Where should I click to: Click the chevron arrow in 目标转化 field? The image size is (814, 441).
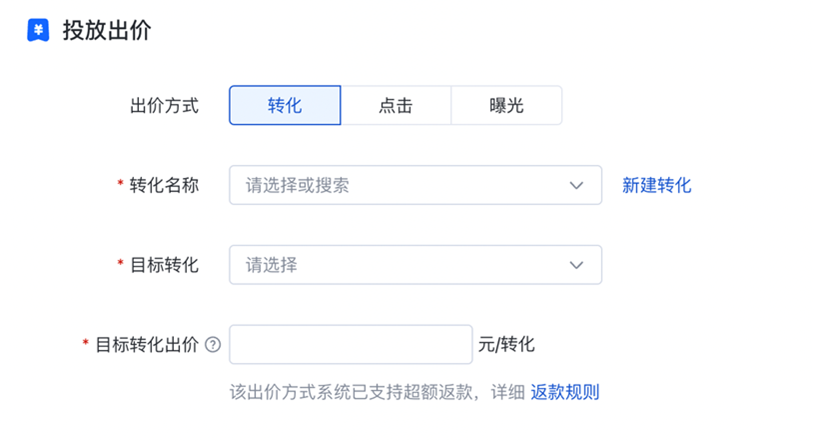click(576, 265)
